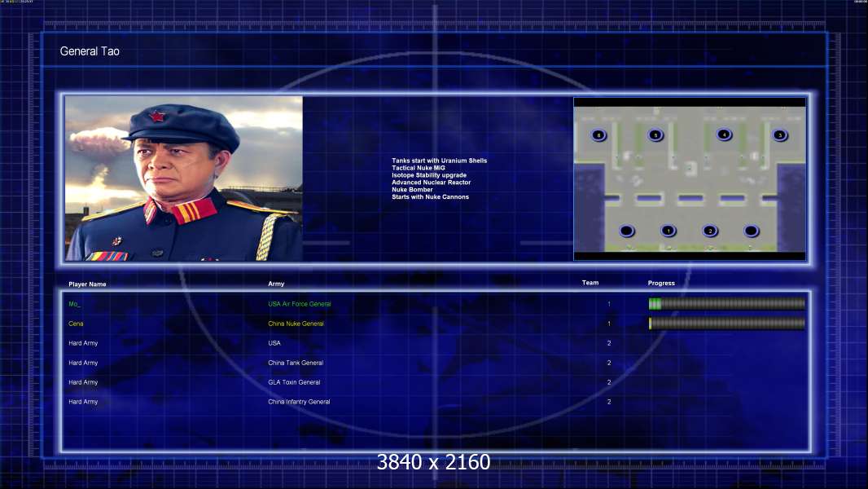
Task: Click China Tank General army entry
Action: click(x=296, y=363)
